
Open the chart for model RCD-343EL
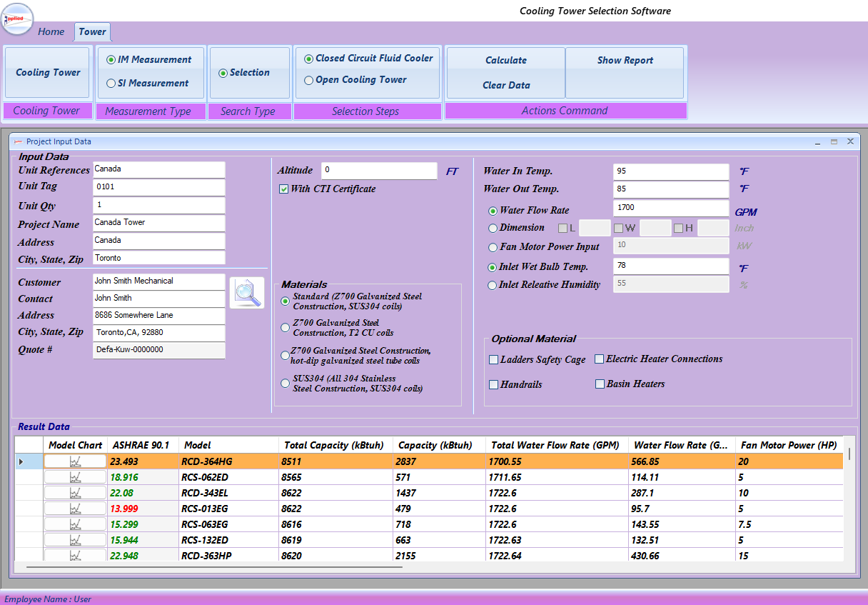[x=75, y=492]
